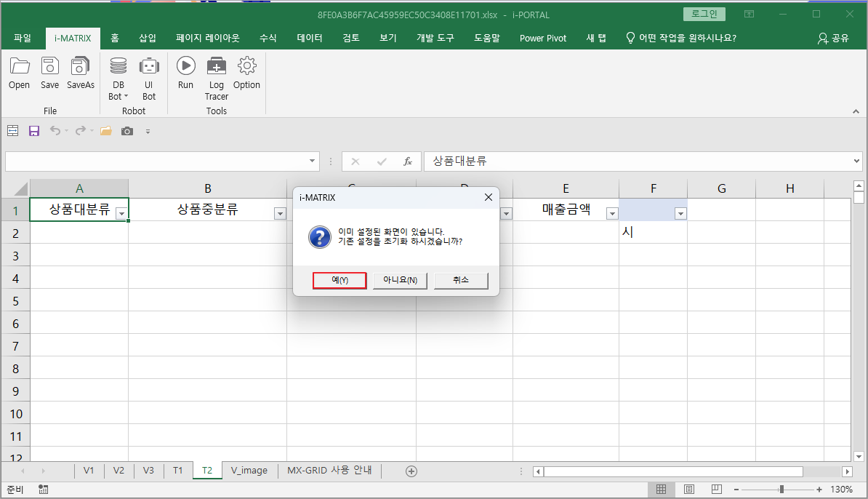Click the Save icon in ribbon
The height and width of the screenshot is (499, 868).
click(x=49, y=73)
